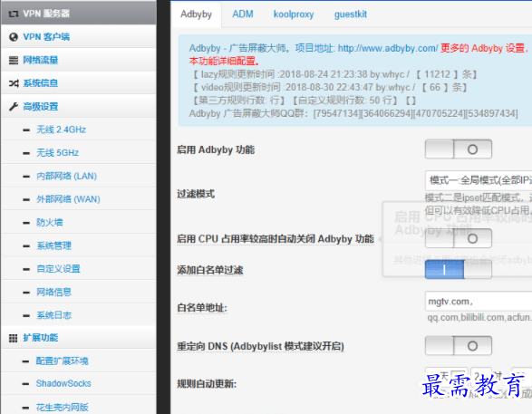Toggle the 启用 Adbyby 功能 switch

point(459,149)
